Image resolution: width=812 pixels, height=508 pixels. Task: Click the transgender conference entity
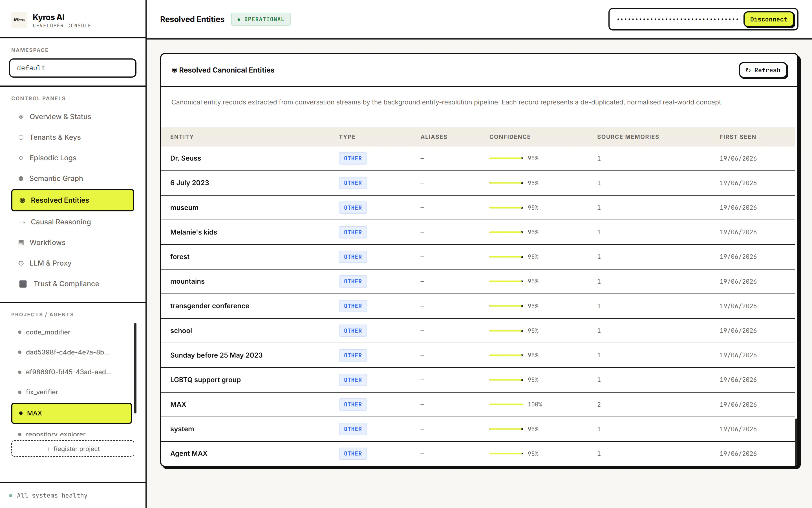tap(210, 306)
